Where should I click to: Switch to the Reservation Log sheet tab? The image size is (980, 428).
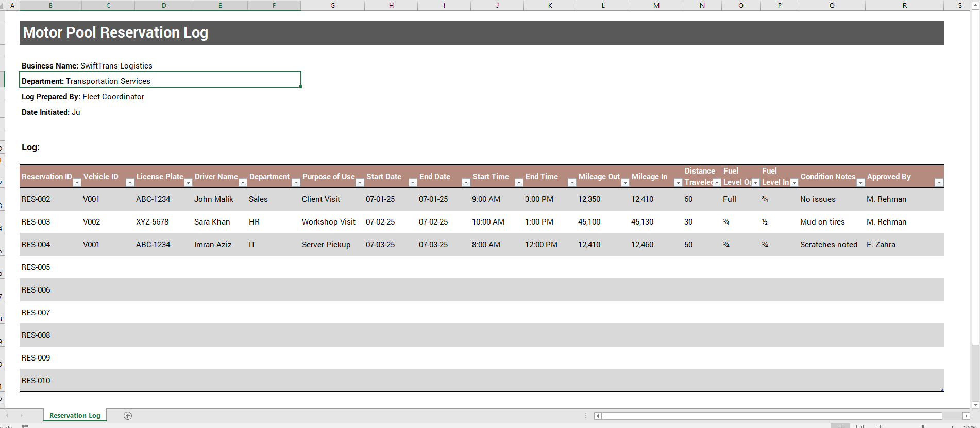point(75,415)
